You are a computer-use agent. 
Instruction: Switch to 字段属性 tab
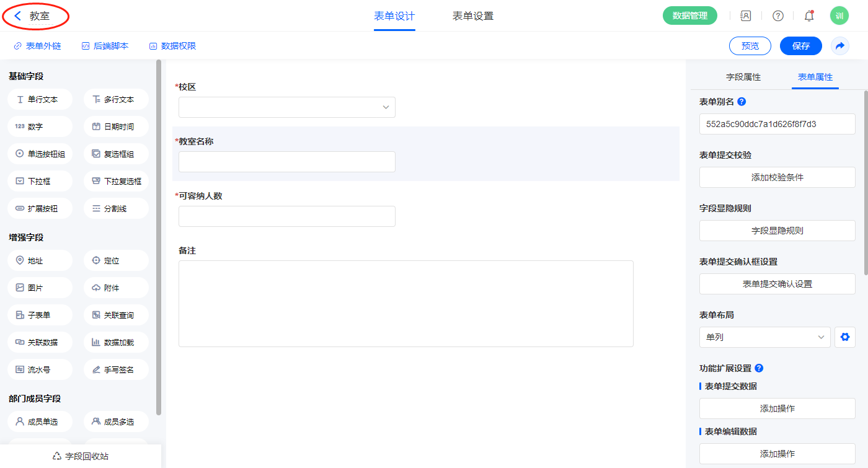coord(743,77)
